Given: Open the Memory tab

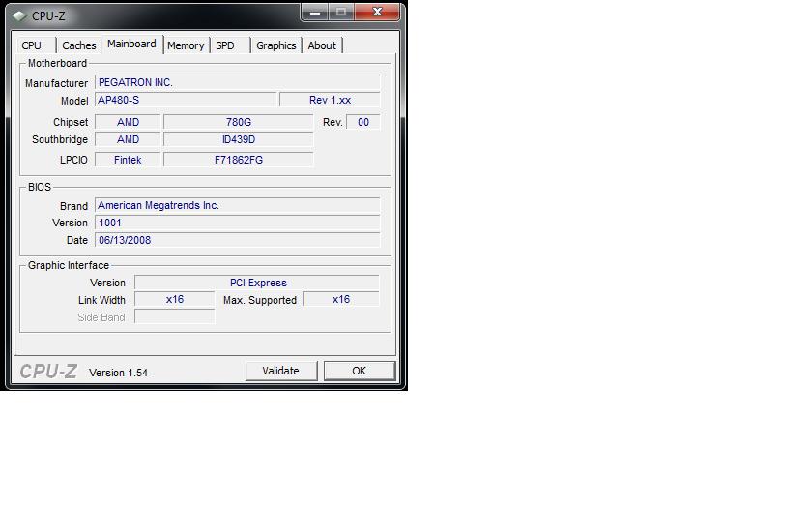Looking at the screenshot, I should [x=186, y=45].
